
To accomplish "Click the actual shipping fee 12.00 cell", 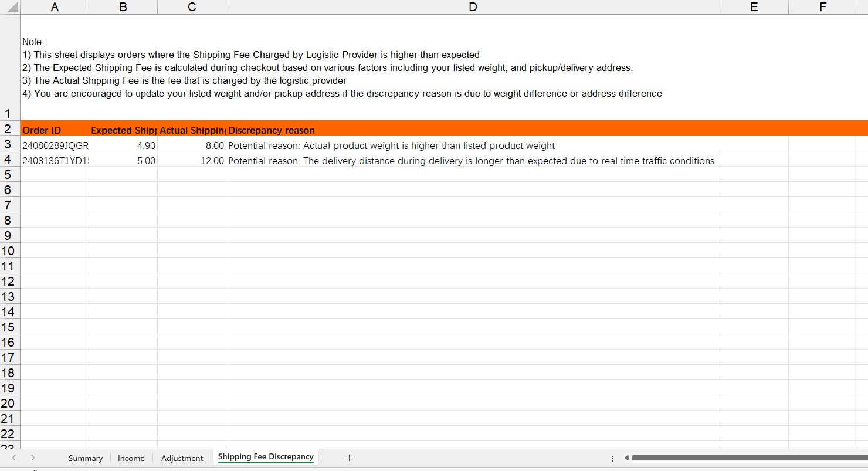I will tap(191, 161).
